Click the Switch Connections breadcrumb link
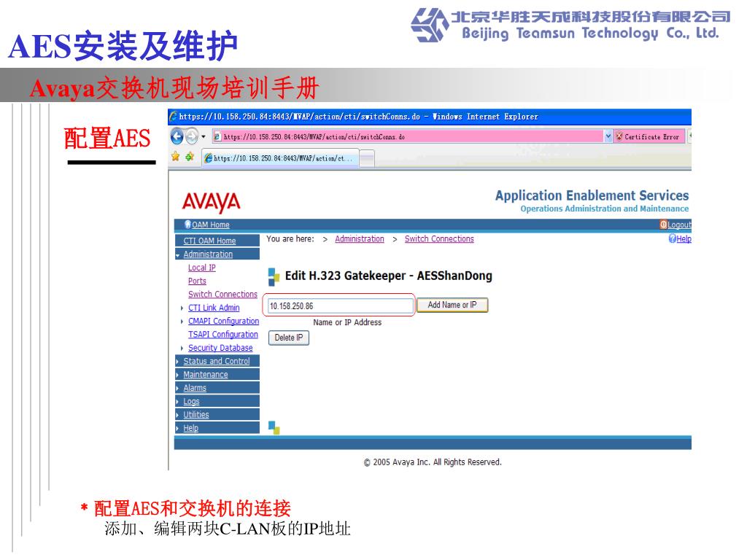The height and width of the screenshot is (560, 747). pos(439,238)
